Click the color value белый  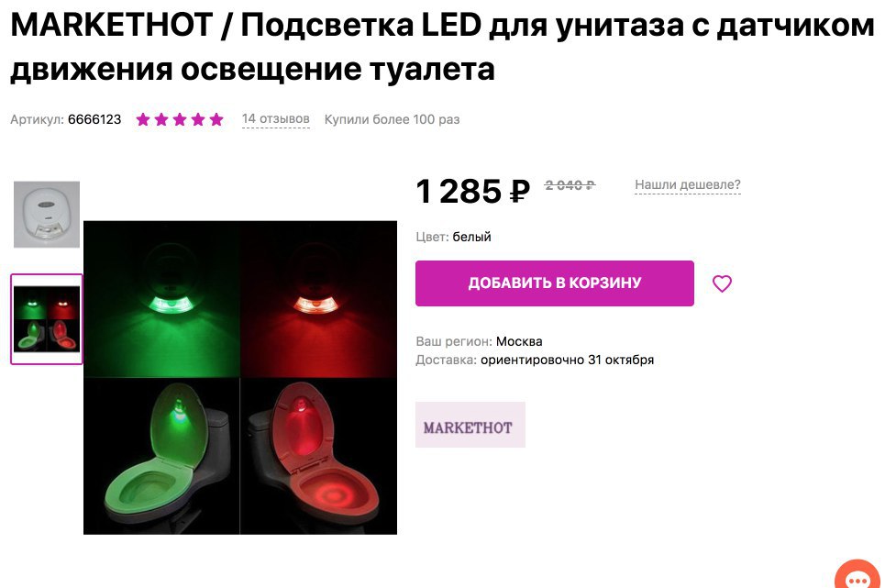472,237
